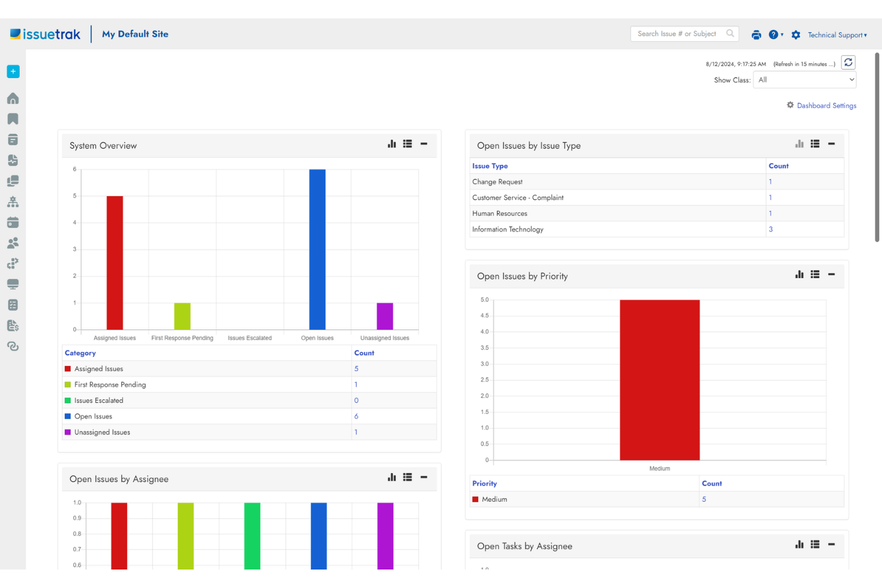Open the Show Class dropdown
The height and width of the screenshot is (588, 882).
click(x=804, y=79)
